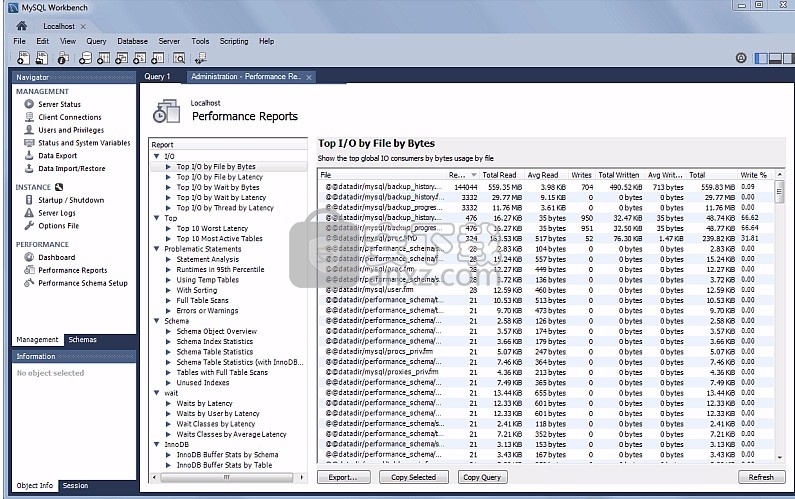Expand the Unused Indexes arrow
Screen dimensions: 795x499
click(168, 382)
